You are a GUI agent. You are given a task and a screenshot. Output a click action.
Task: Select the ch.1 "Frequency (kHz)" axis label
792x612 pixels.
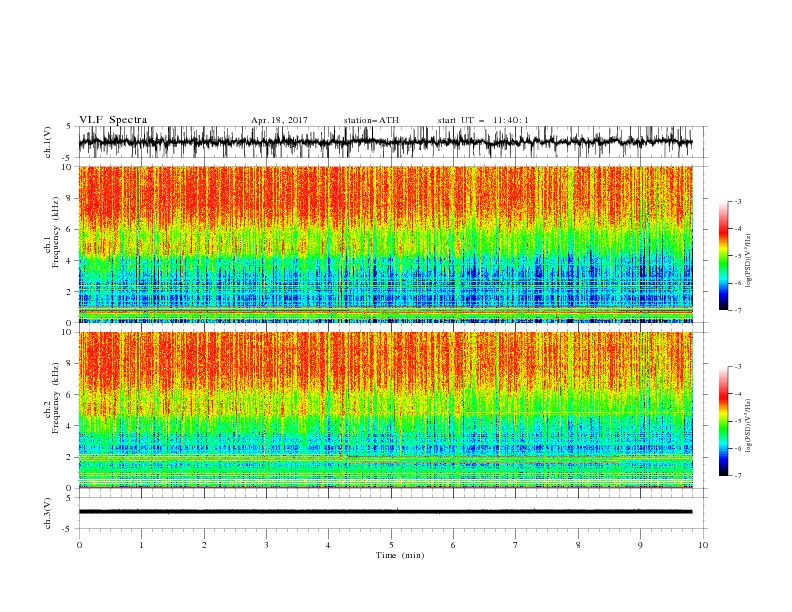(55, 233)
